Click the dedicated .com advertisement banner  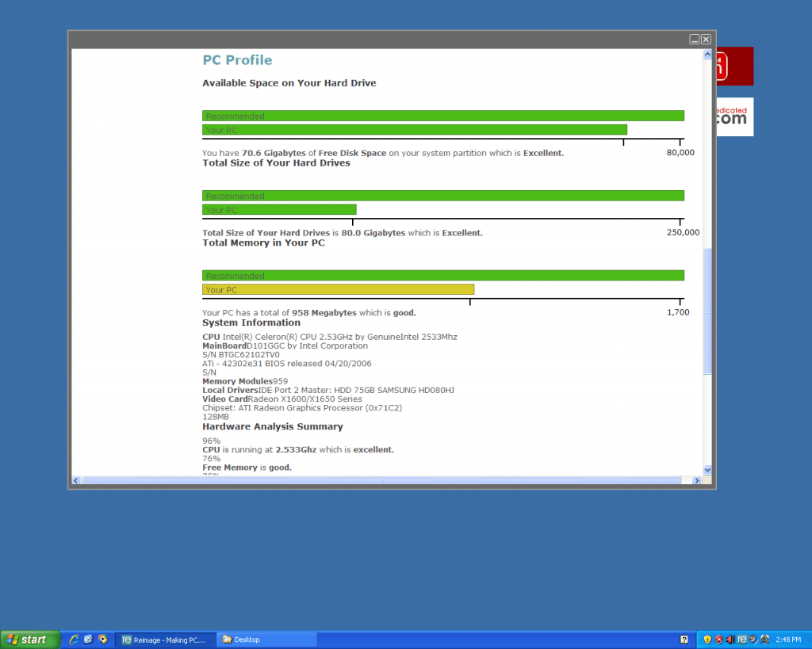[x=733, y=116]
